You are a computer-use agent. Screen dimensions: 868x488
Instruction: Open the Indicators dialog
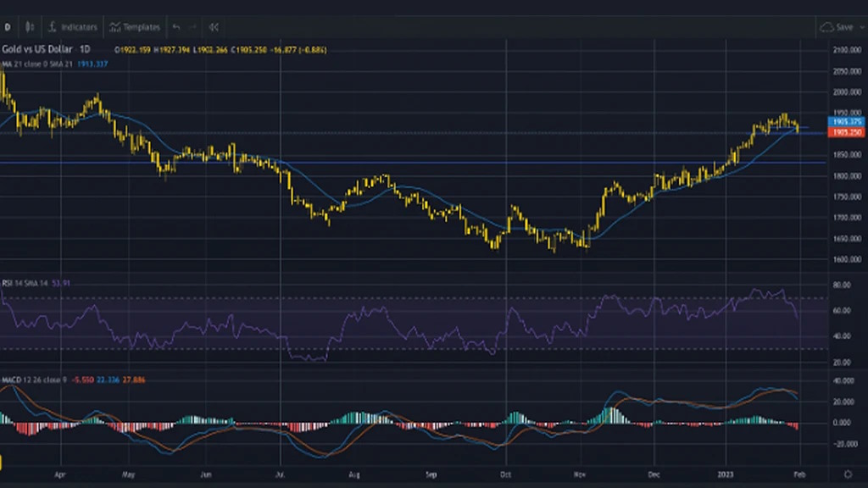point(73,27)
